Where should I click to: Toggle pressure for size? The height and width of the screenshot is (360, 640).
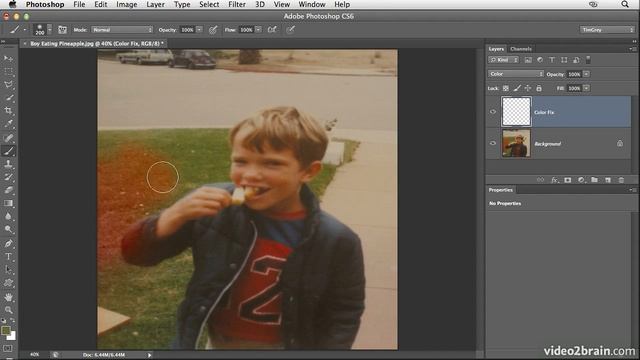tap(291, 30)
